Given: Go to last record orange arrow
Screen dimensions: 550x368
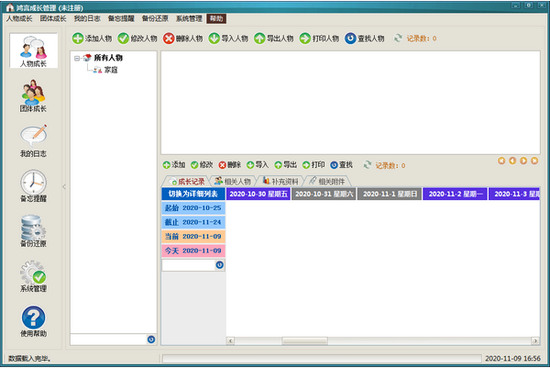Looking at the screenshot, I should [534, 161].
